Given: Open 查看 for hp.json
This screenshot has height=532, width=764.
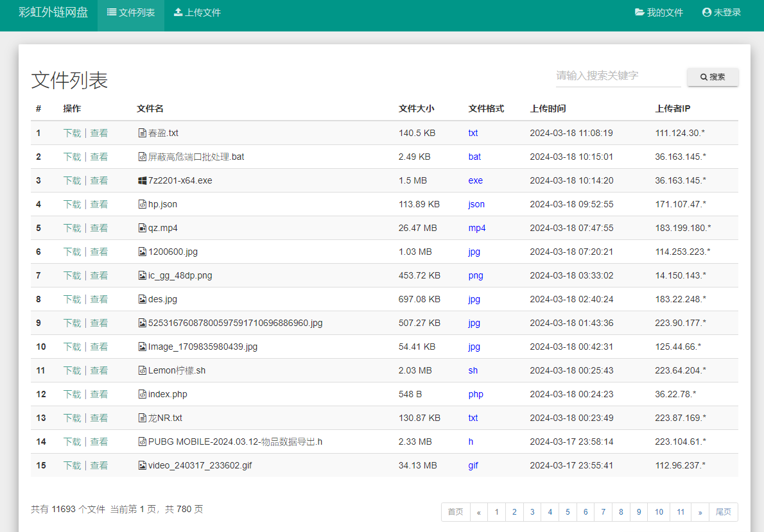Looking at the screenshot, I should (100, 204).
